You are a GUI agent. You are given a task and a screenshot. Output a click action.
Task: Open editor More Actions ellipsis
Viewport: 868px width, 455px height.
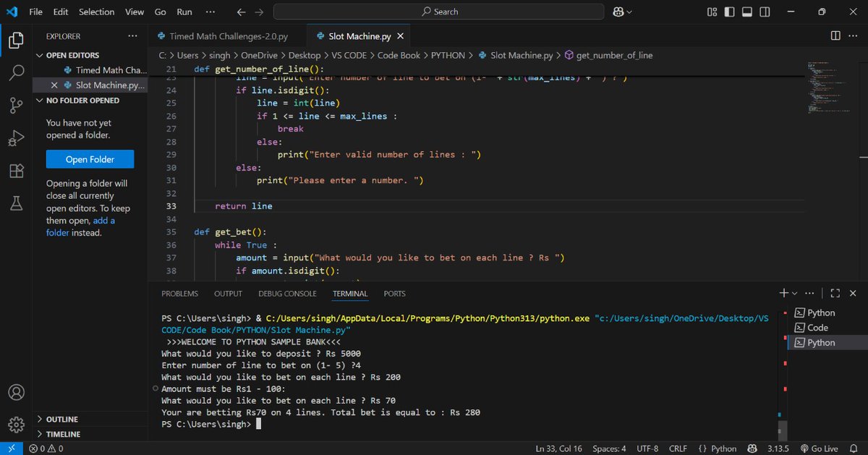(853, 35)
